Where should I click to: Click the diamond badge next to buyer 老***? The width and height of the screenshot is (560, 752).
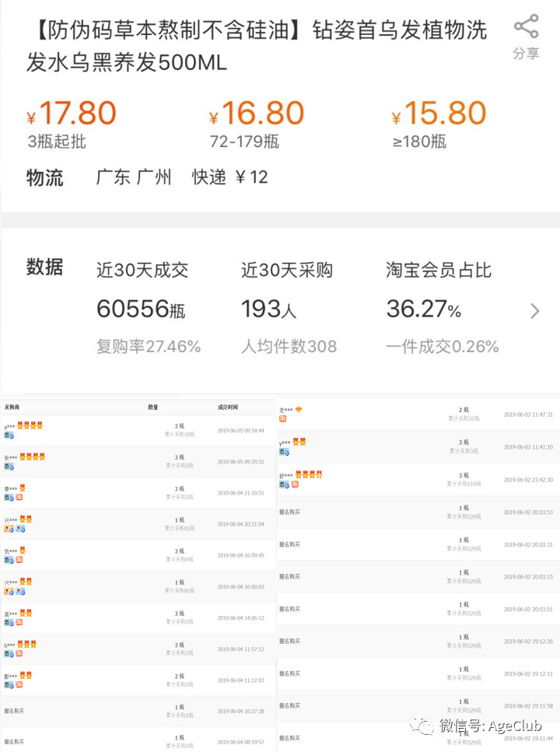point(299,410)
